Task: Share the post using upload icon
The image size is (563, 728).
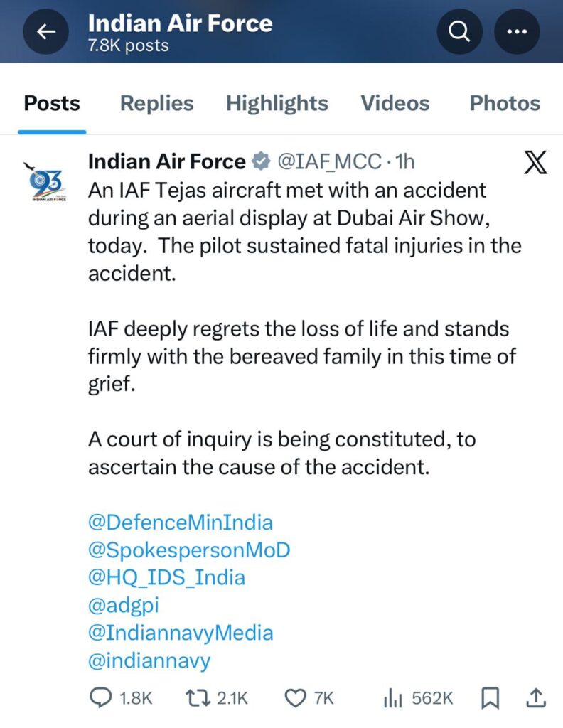Action: tap(536, 698)
